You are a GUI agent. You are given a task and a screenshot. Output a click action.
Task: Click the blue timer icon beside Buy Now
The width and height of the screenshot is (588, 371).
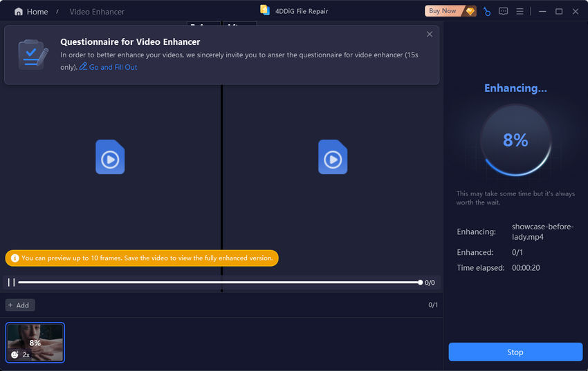pyautogui.click(x=487, y=12)
